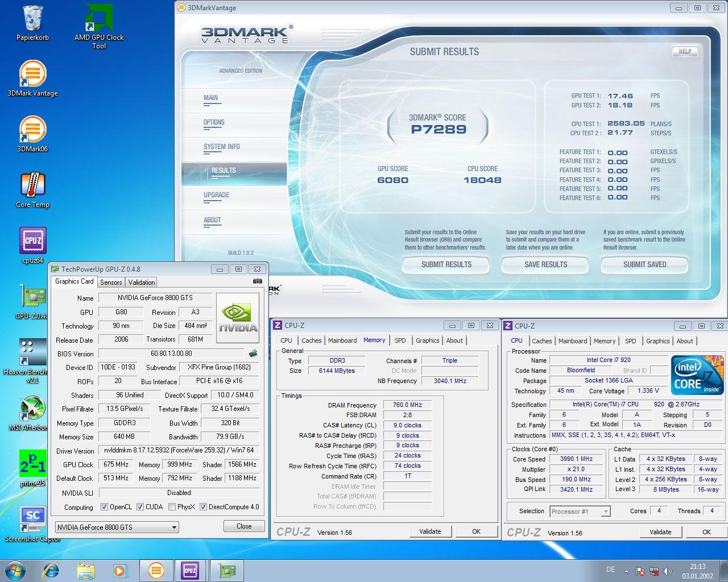
Task: Open GPU selection dropdown in GPU-Z
Action: tap(117, 527)
